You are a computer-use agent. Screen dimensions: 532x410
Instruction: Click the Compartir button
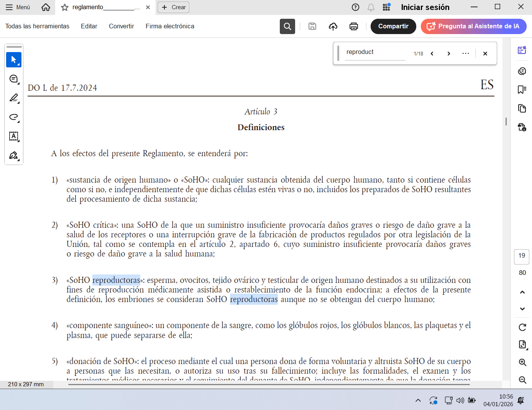click(393, 26)
